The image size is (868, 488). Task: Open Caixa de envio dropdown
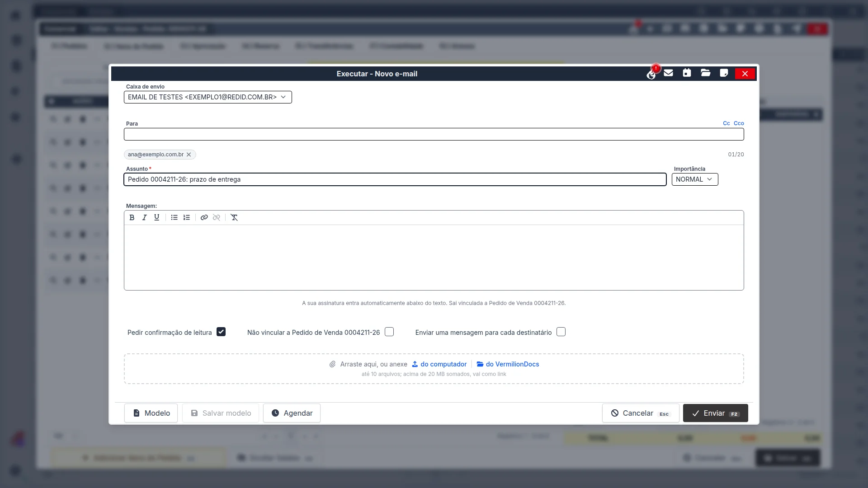pos(208,97)
